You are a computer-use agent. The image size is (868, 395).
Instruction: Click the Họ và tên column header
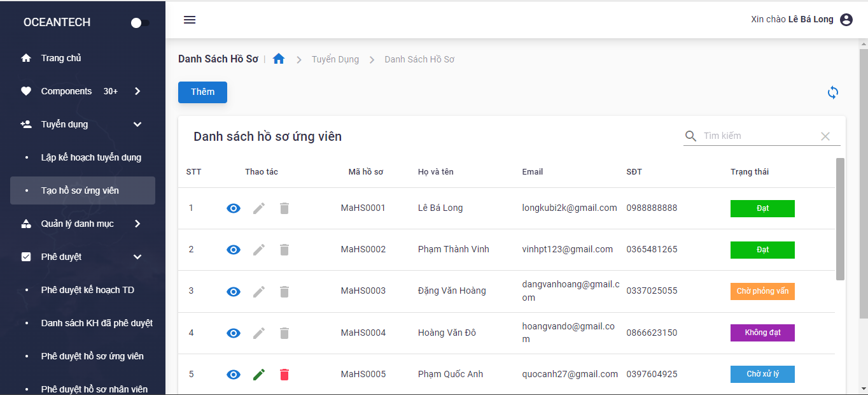(436, 172)
